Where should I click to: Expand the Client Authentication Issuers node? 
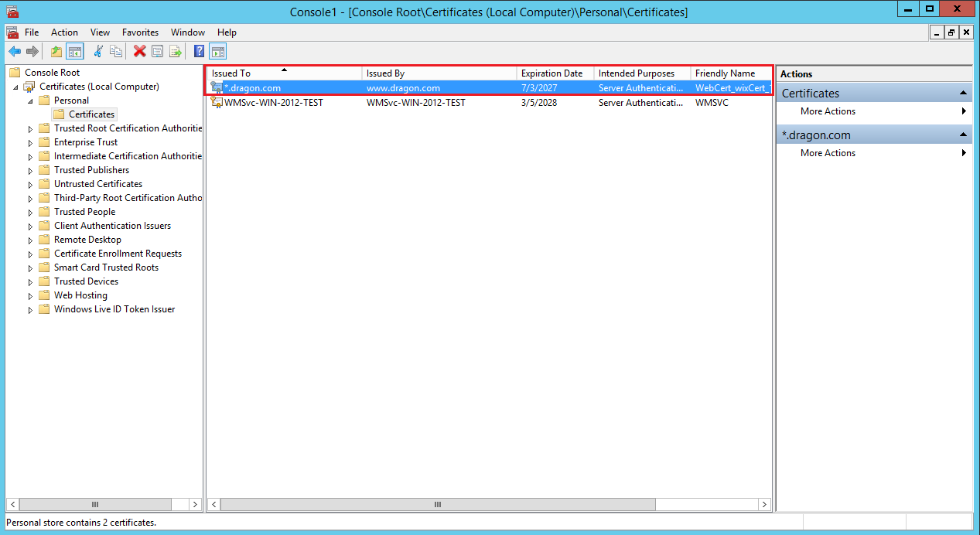[x=30, y=227]
